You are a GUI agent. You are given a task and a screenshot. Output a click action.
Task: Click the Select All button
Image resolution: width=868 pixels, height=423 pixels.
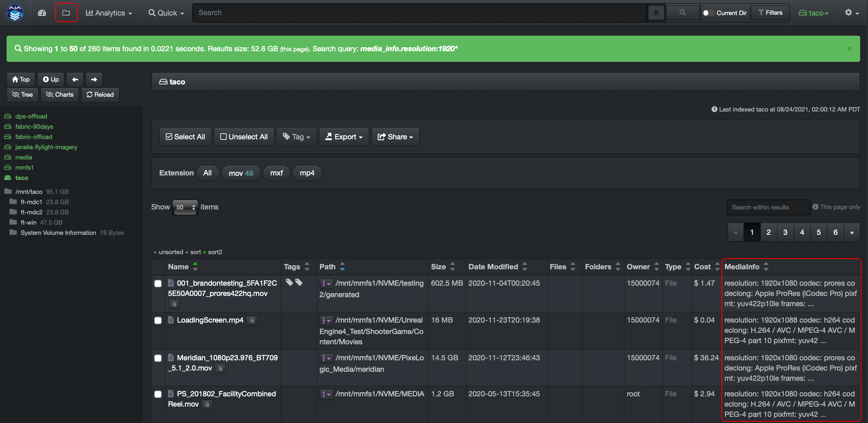185,136
